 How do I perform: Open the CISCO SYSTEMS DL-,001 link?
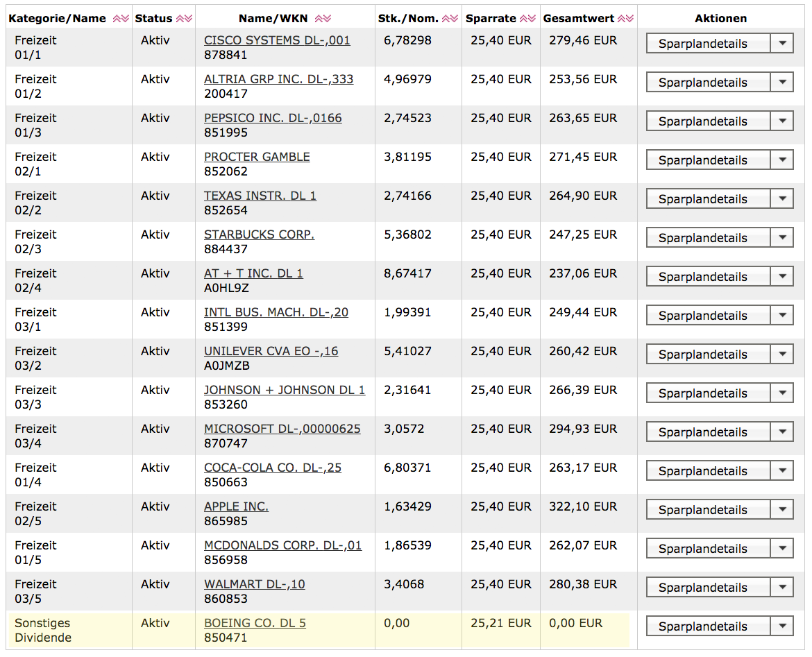pos(277,40)
